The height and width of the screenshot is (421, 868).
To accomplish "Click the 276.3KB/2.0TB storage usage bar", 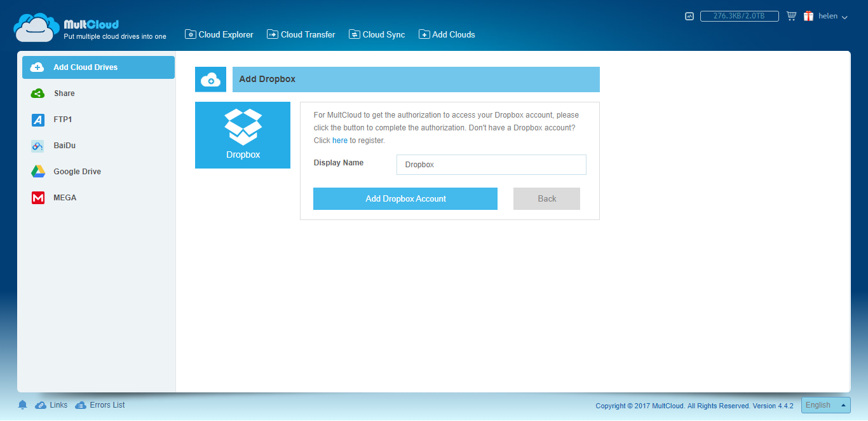I will point(740,17).
